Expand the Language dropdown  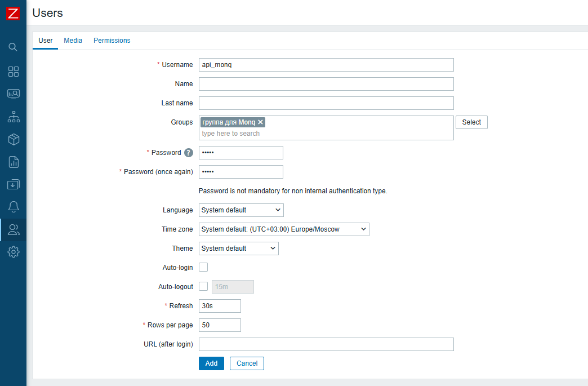[x=241, y=210]
